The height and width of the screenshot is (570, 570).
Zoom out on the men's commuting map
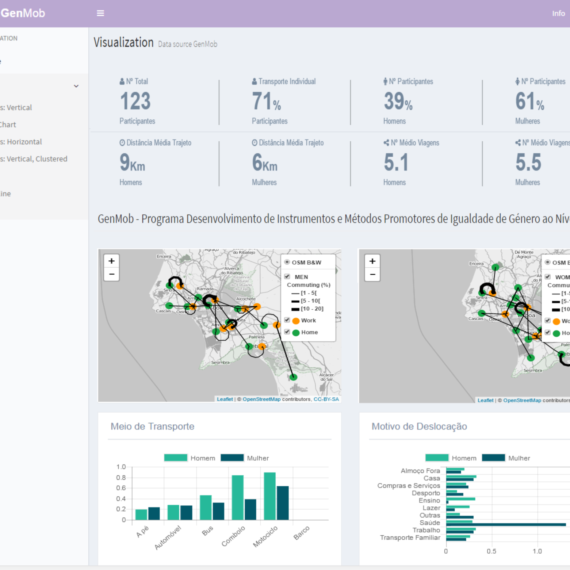[112, 274]
